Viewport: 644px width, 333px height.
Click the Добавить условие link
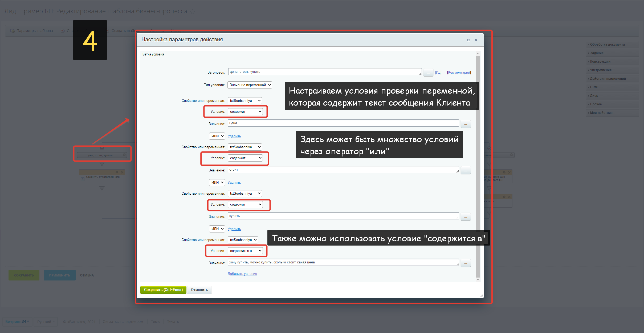[242, 274]
